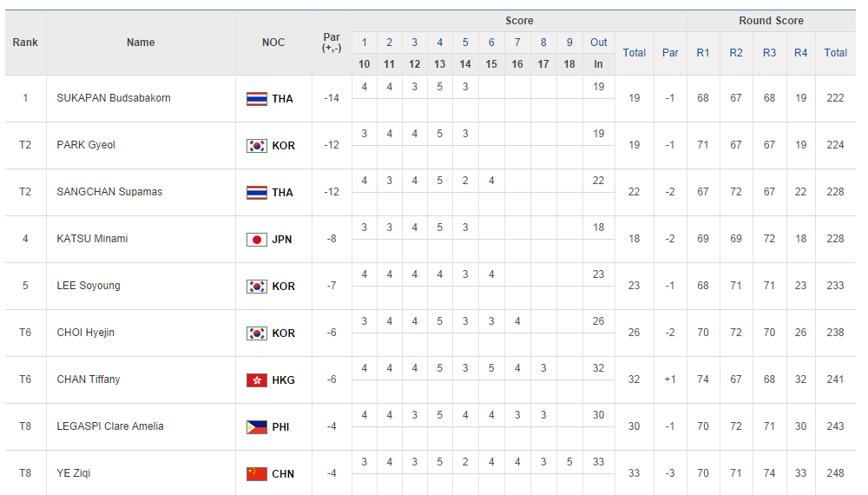
Task: Select hole 5 column header
Action: tap(465, 43)
